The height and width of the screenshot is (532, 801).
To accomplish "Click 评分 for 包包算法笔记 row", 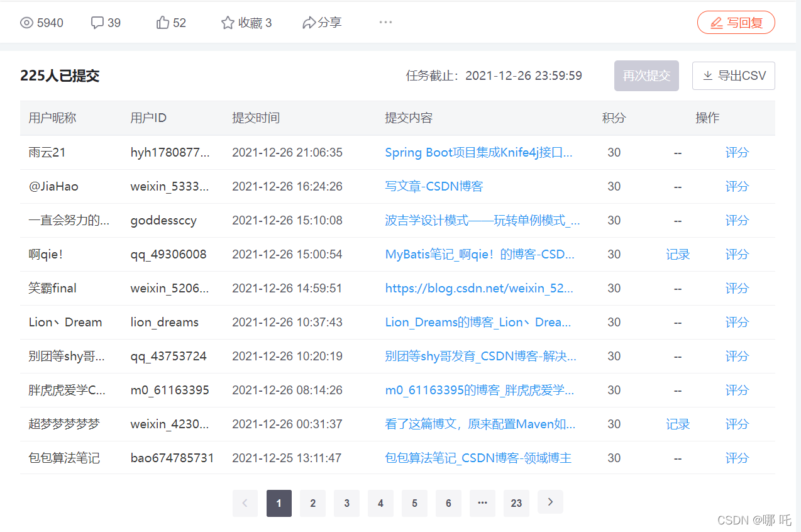I will (737, 458).
